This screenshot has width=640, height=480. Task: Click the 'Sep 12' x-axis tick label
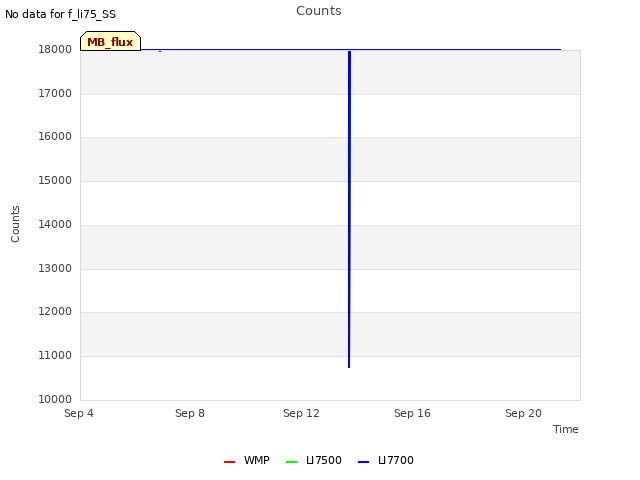pyautogui.click(x=301, y=413)
